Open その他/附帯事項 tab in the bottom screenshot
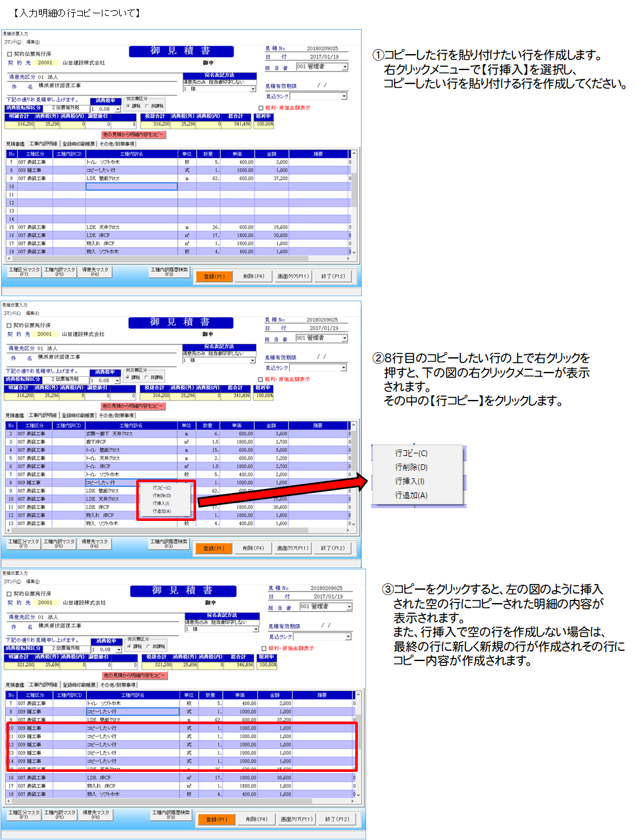The width and height of the screenshot is (636, 840). pos(118,685)
